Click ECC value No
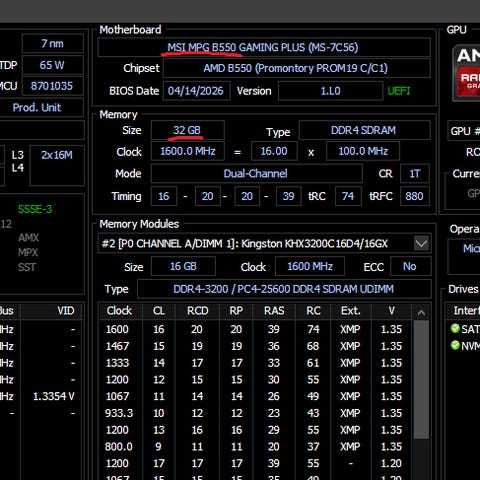This screenshot has height=480, width=480. [410, 266]
